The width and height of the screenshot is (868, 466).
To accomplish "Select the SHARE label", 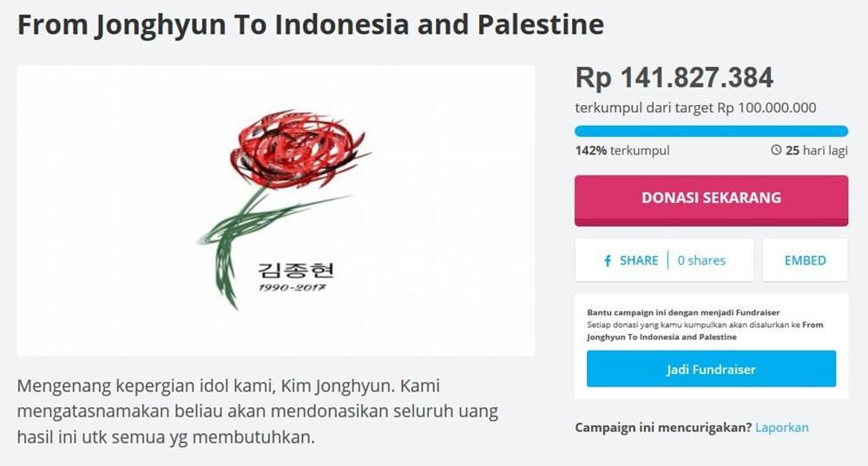I will (x=639, y=260).
